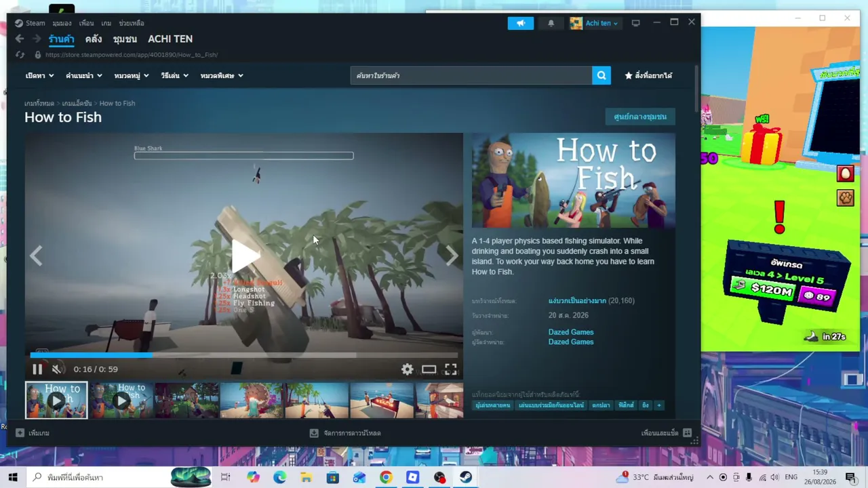
Task: Launch Microsoft Edge from the taskbar
Action: (x=279, y=477)
